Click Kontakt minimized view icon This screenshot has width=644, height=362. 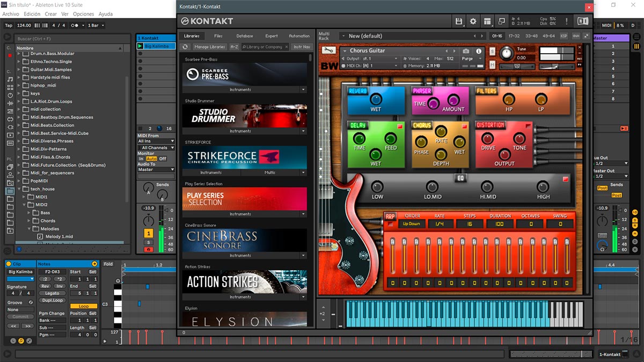coord(502,21)
